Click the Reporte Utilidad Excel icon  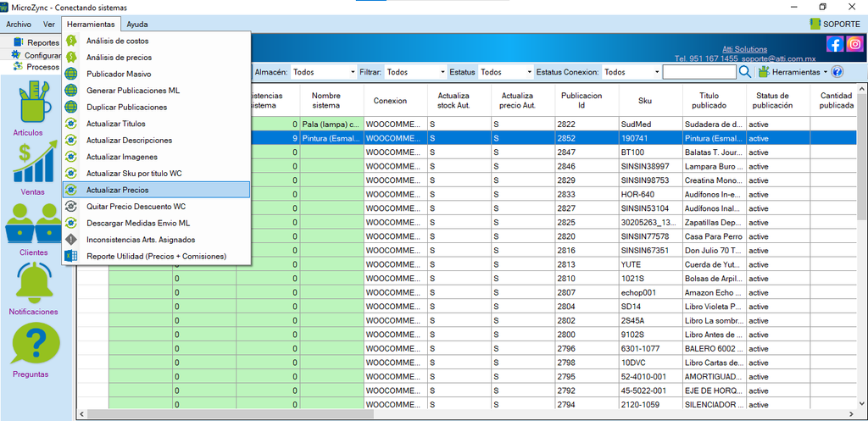[71, 256]
